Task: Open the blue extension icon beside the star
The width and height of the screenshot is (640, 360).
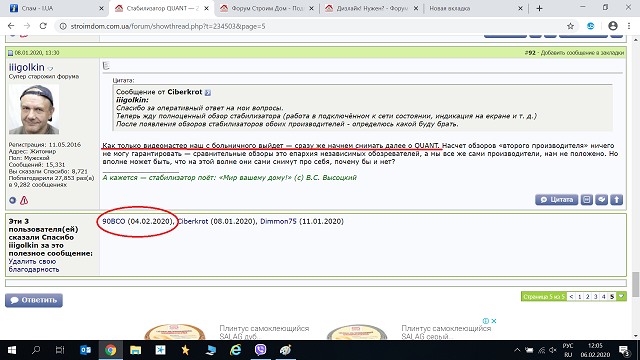Action: 591,26
